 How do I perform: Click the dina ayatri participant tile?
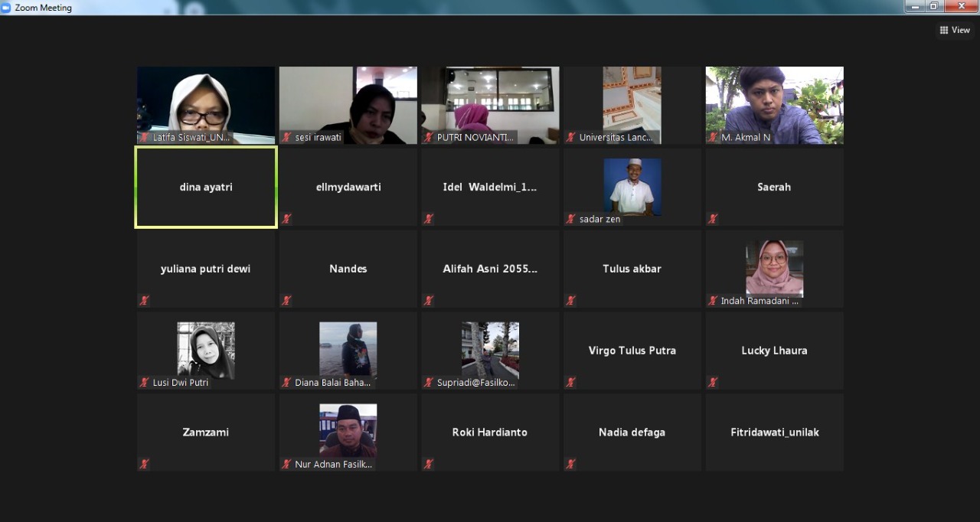pyautogui.click(x=206, y=187)
